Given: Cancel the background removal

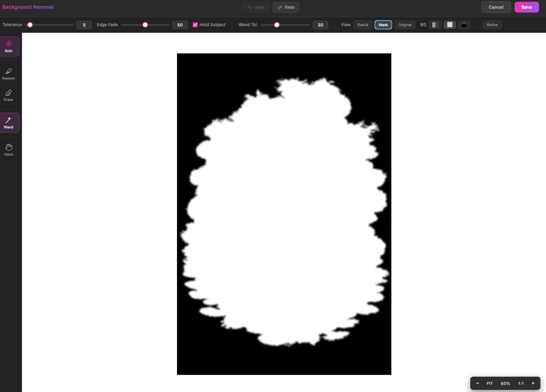Looking at the screenshot, I should [496, 7].
